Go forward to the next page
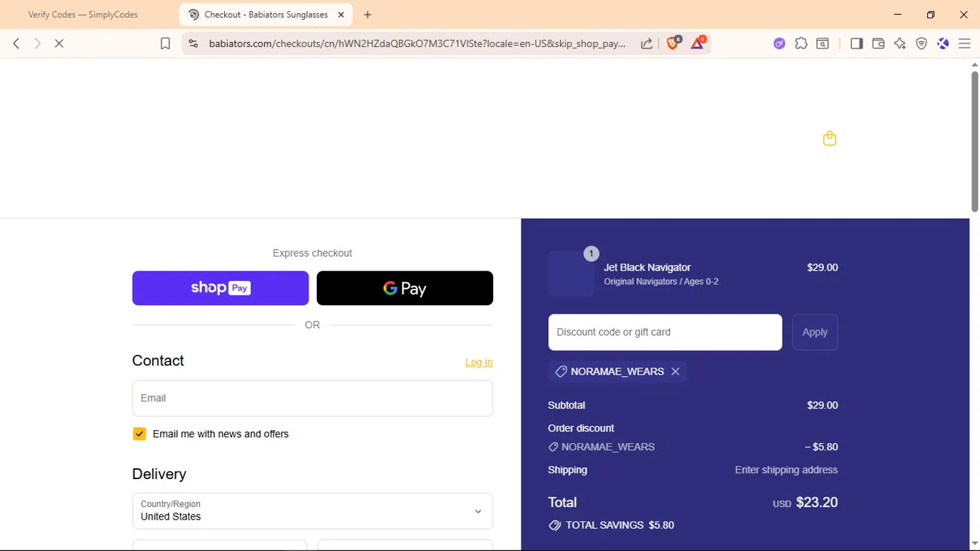 [x=37, y=43]
